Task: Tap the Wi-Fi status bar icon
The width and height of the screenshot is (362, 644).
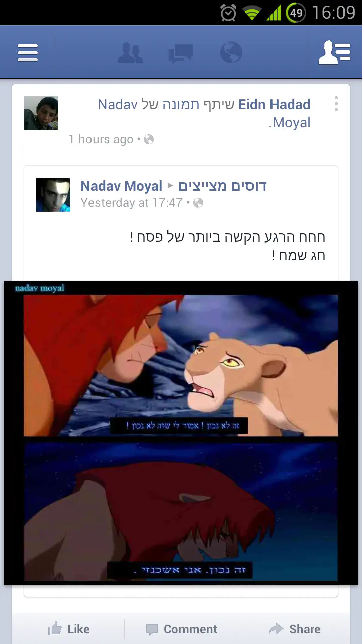Action: [x=252, y=13]
